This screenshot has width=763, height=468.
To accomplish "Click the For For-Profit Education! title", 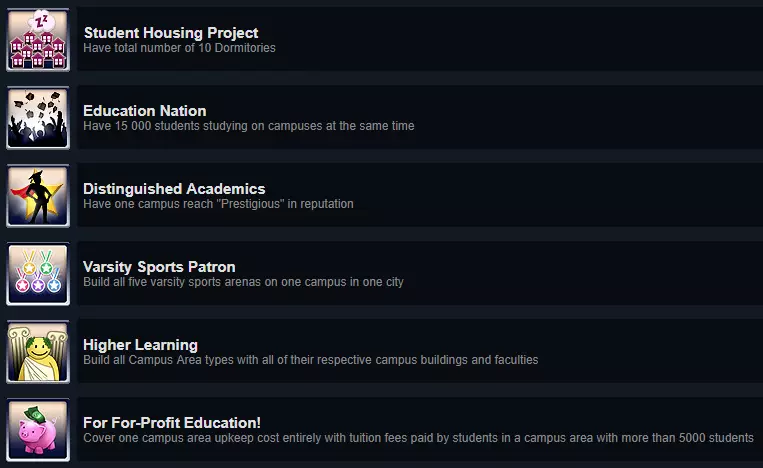I will pos(172,423).
